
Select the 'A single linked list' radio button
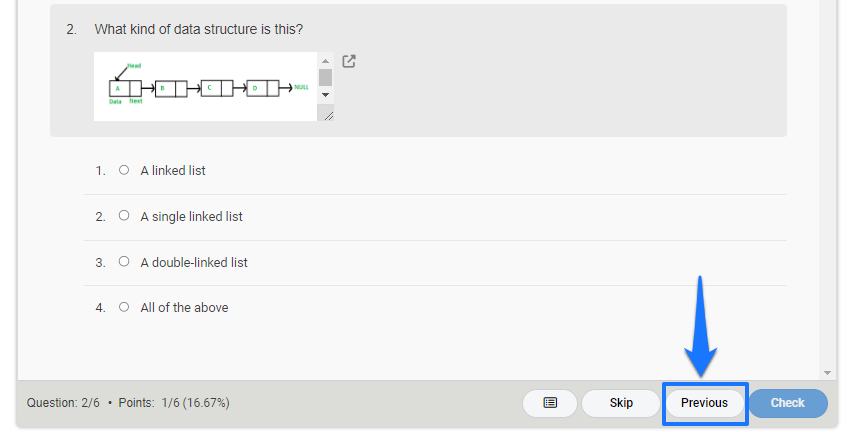(124, 215)
